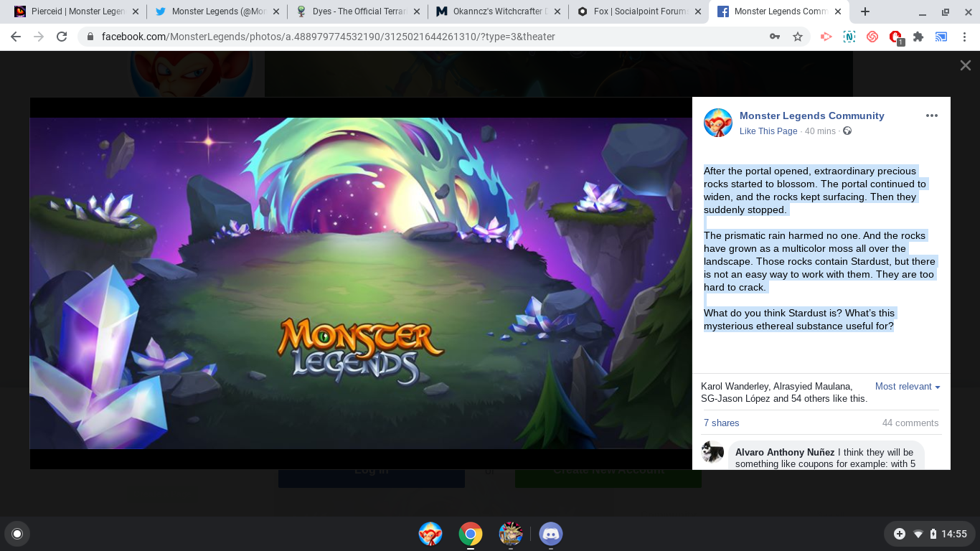The height and width of the screenshot is (551, 980).
Task: Open the game app next to Chrome on the shelf
Action: pos(511,534)
